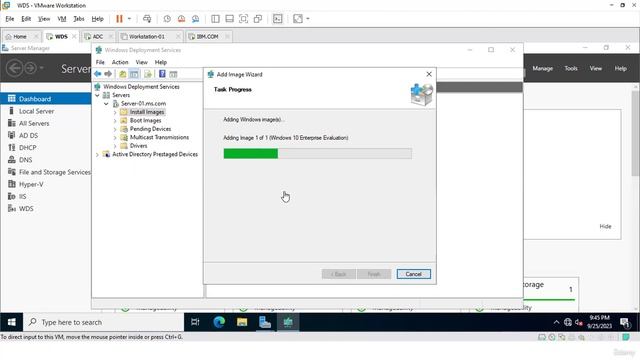
Task: Open the snapshot manager icon in VMware
Action: tap(196, 19)
